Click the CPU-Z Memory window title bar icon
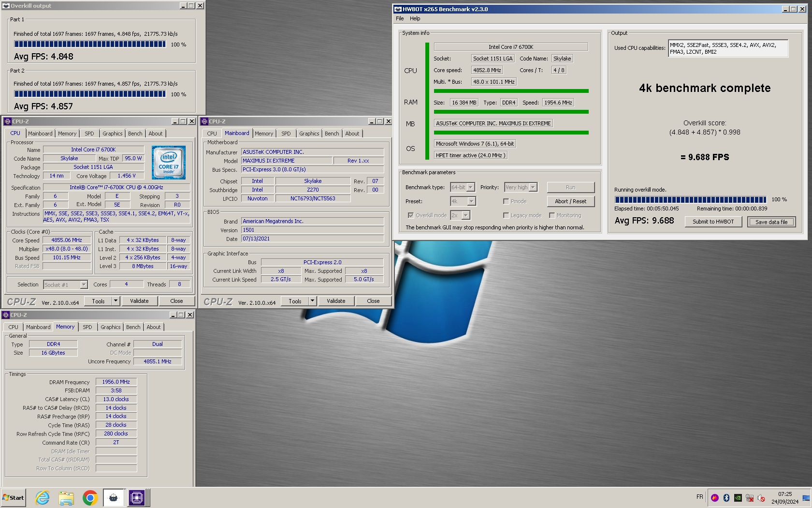The width and height of the screenshot is (812, 508). point(6,315)
